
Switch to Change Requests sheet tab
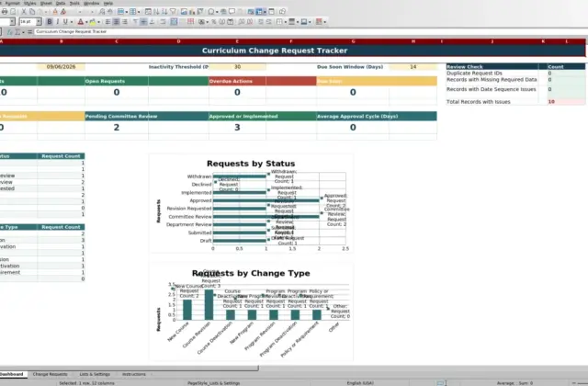(50, 374)
